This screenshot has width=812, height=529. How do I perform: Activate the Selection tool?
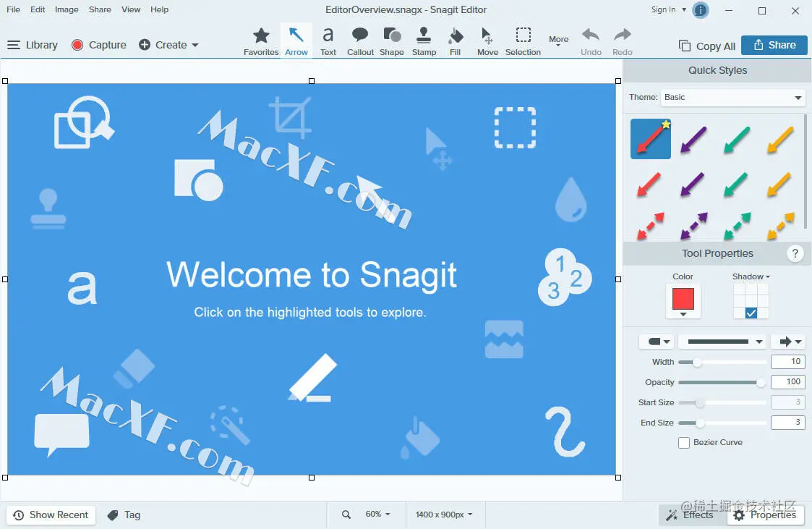click(523, 41)
